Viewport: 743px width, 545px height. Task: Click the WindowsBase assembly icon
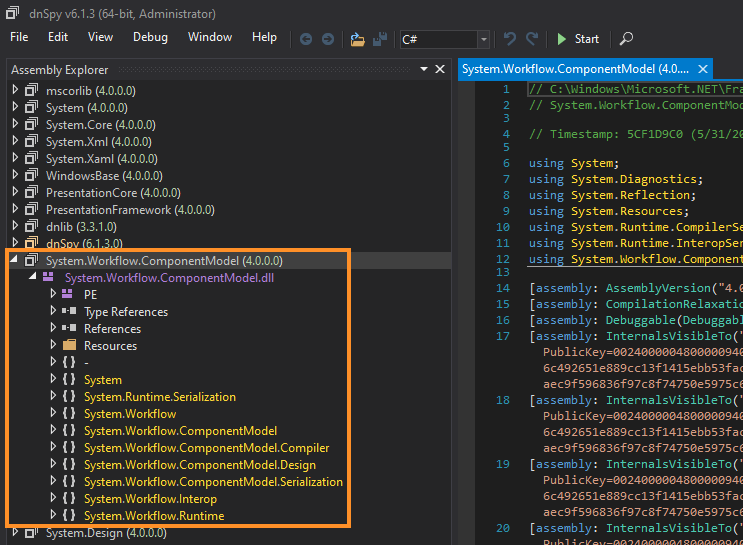(32, 175)
